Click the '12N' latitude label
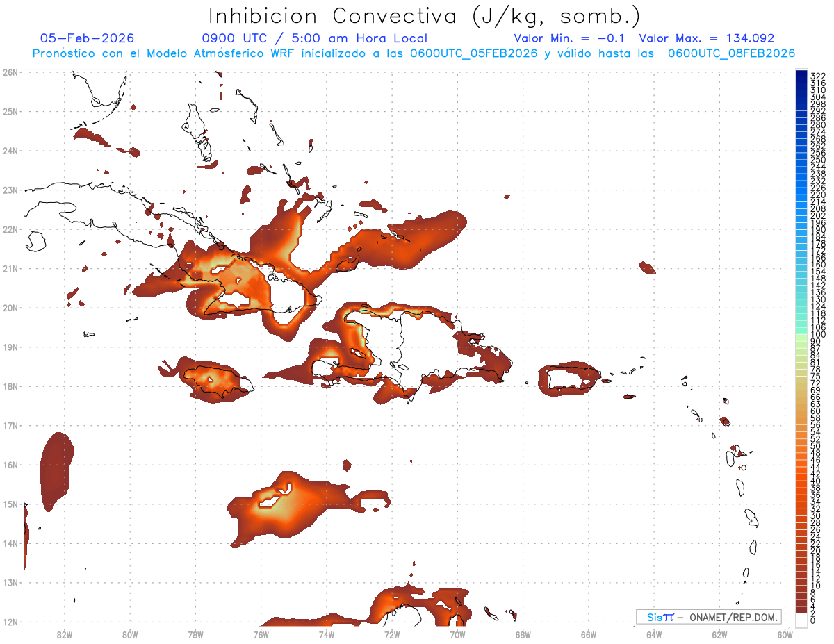 pos(10,622)
